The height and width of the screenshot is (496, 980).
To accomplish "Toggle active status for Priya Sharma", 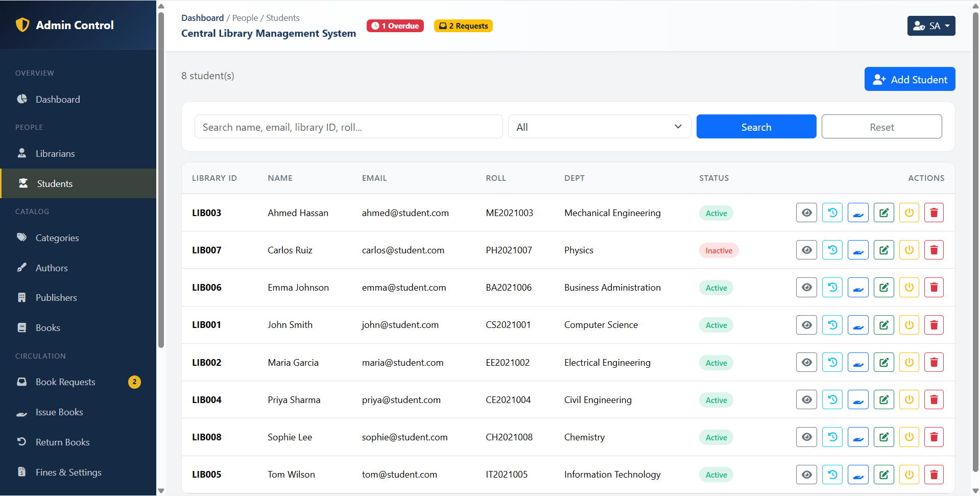I will coord(909,399).
